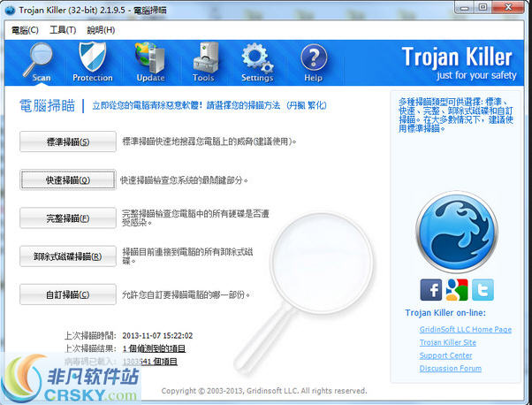Image resolution: width=532 pixels, height=405 pixels.
Task: Open the Twitter social icon
Action: [483, 290]
